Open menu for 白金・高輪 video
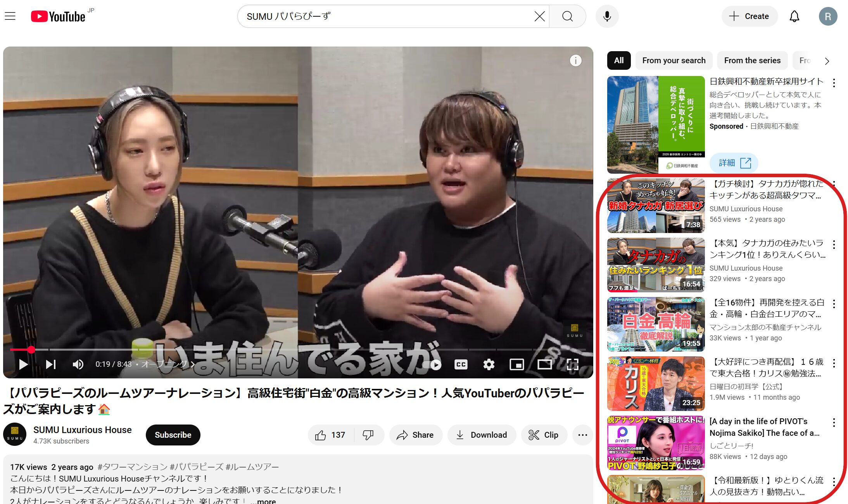The height and width of the screenshot is (504, 848). coord(834,304)
